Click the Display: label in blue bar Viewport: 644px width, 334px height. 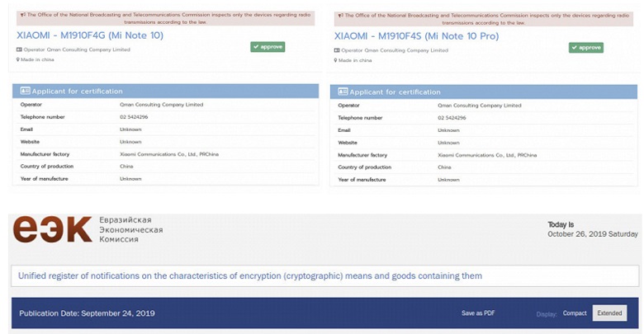coord(547,314)
